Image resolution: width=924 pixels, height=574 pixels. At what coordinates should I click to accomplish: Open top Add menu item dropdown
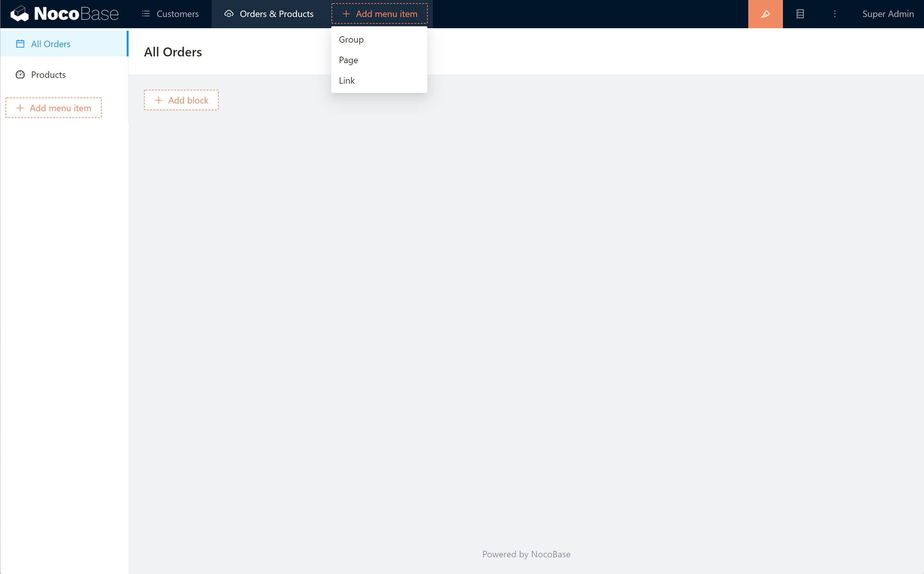click(x=379, y=14)
